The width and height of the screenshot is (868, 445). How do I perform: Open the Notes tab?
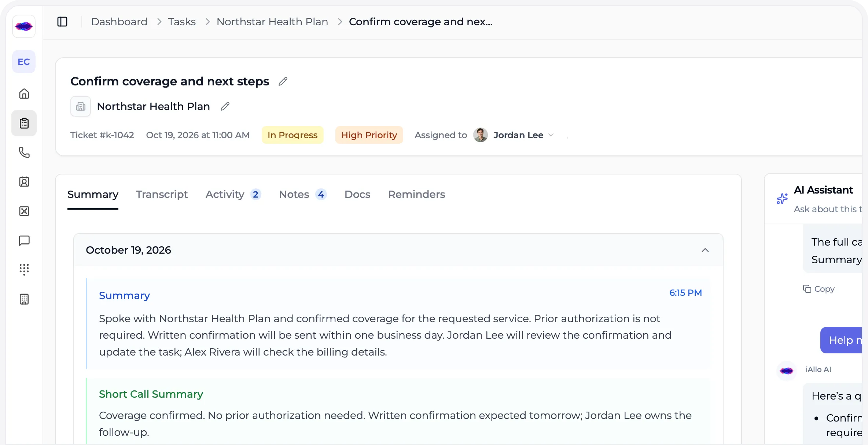(303, 194)
